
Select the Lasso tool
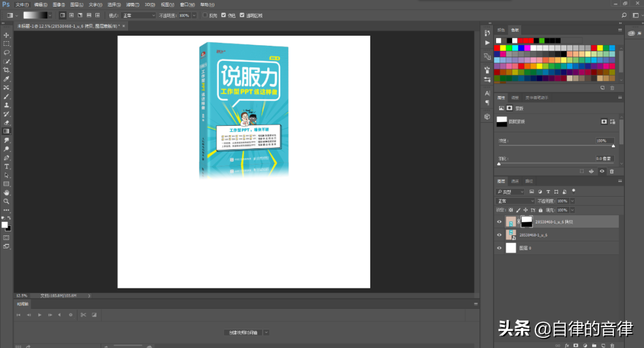(x=6, y=52)
